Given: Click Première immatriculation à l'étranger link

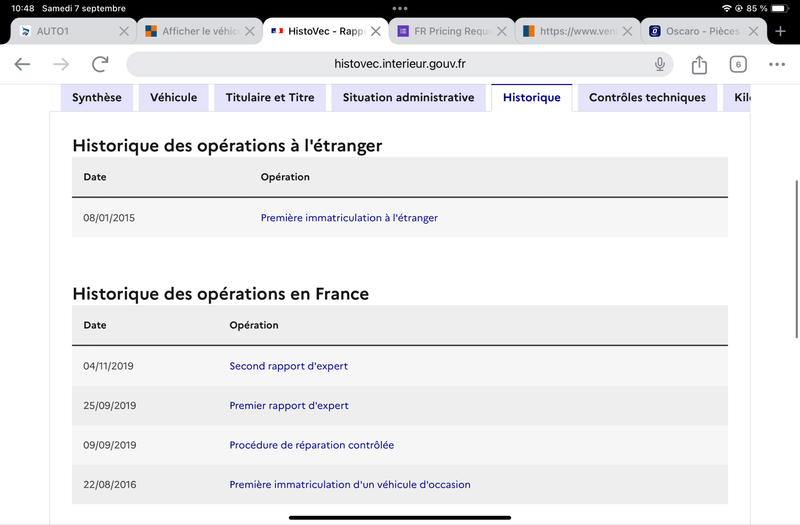Looking at the screenshot, I should pyautogui.click(x=349, y=218).
